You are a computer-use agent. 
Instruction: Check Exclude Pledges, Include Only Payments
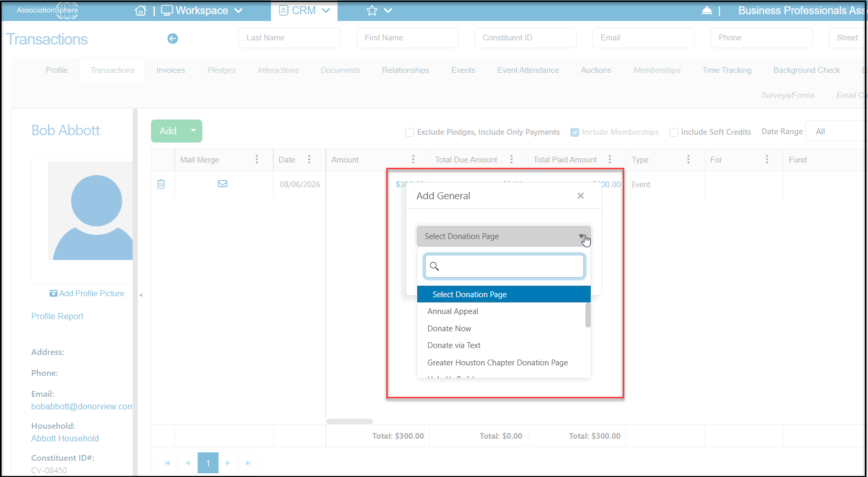click(409, 132)
